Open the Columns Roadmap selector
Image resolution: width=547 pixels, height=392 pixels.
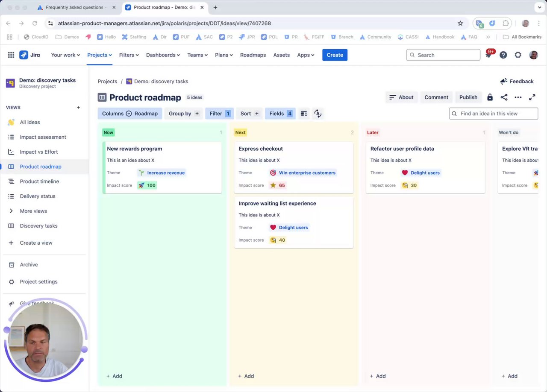[130, 114]
